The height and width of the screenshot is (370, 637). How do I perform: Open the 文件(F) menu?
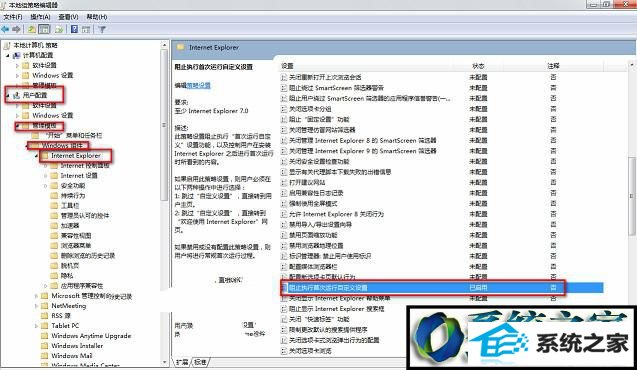pyautogui.click(x=13, y=17)
